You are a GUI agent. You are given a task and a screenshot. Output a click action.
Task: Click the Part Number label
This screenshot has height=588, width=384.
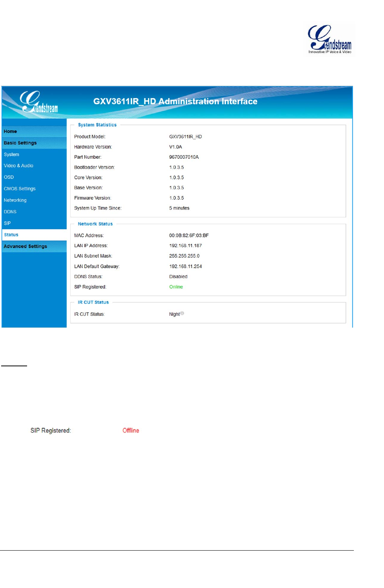pyautogui.click(x=88, y=157)
